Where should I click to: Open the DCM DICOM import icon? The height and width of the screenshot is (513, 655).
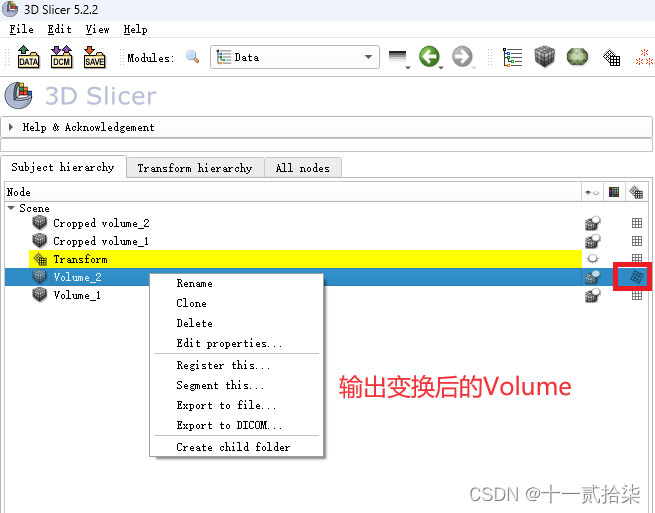61,57
